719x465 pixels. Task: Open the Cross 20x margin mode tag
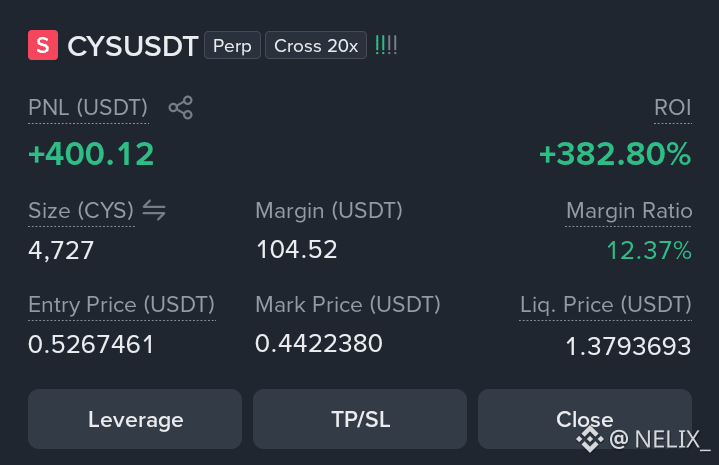(316, 45)
